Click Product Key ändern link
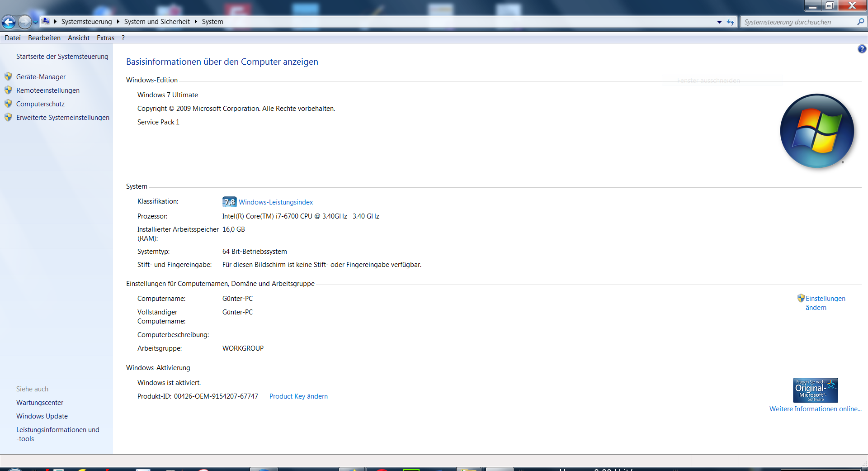The height and width of the screenshot is (471, 868). click(298, 396)
